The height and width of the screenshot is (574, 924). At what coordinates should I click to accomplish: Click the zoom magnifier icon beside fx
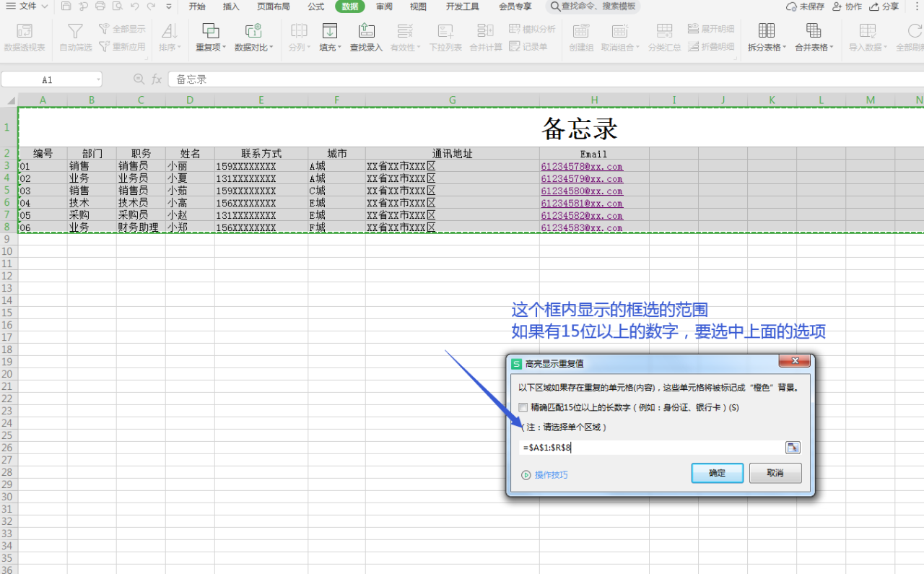(139, 79)
